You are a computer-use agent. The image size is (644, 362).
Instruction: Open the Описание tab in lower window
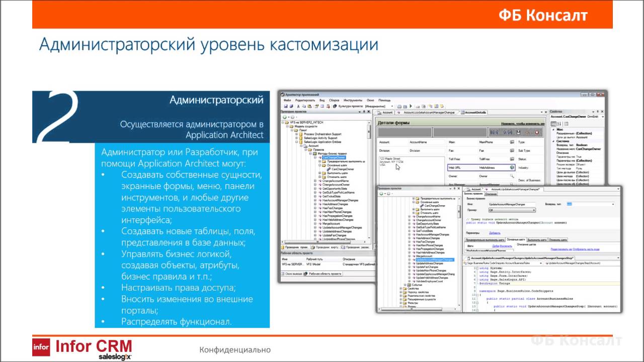tap(491, 194)
